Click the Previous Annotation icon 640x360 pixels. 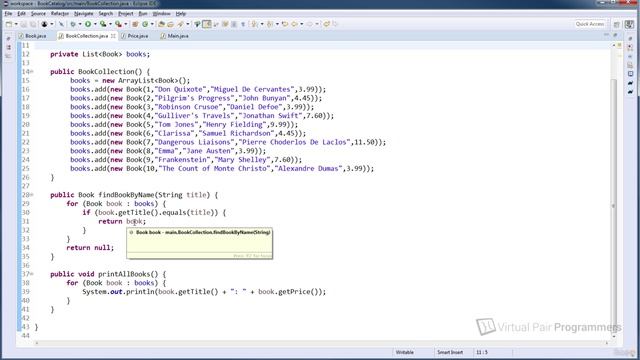[270, 24]
